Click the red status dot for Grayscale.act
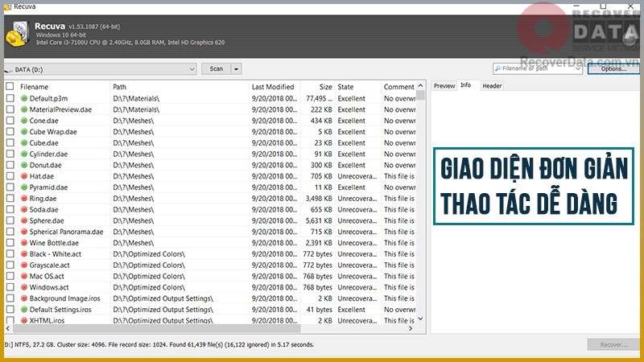The image size is (644, 362). (24, 265)
